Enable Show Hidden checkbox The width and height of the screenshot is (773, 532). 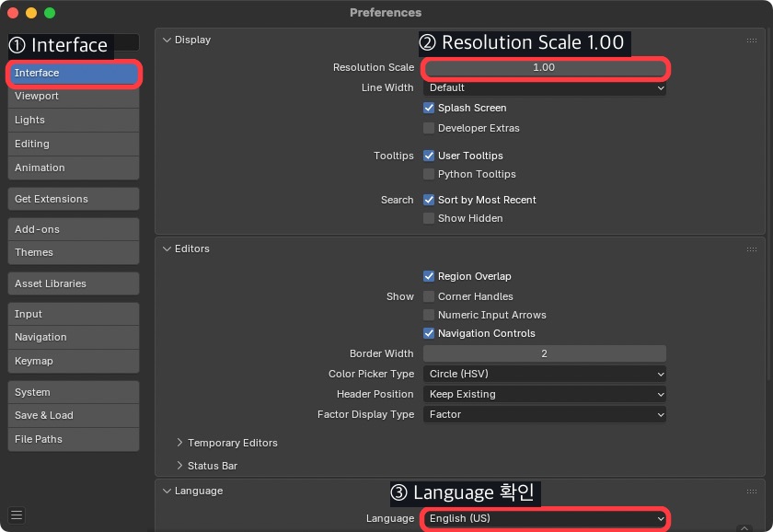(x=429, y=218)
